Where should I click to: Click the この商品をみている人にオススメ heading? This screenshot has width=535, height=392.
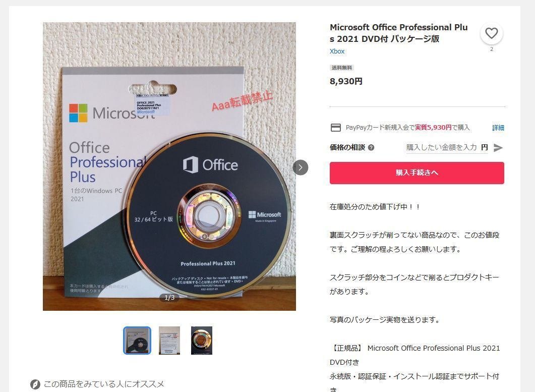click(104, 384)
